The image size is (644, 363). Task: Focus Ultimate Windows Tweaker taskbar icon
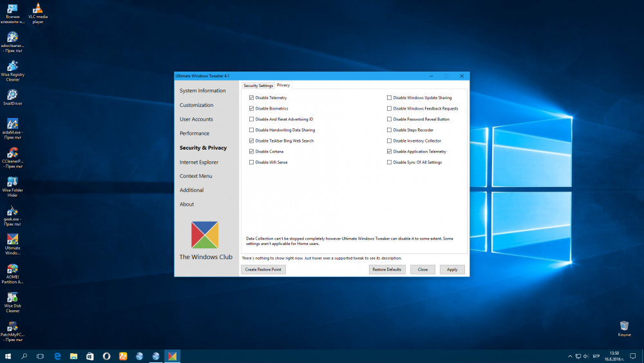tap(172, 356)
